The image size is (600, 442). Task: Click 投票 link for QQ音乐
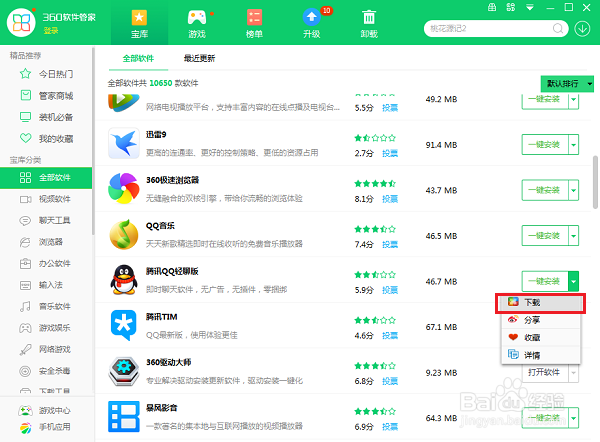[390, 245]
